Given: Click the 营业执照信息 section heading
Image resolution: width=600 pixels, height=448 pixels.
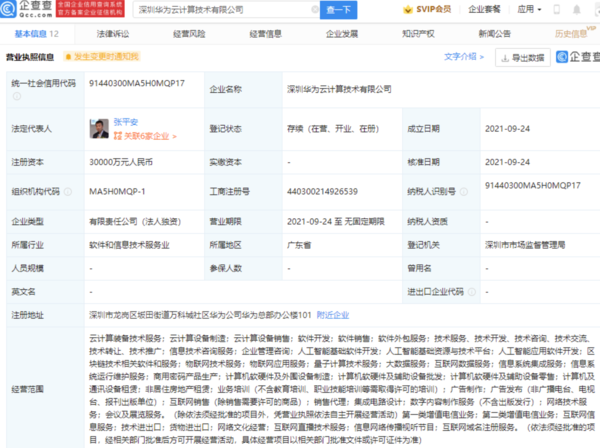Looking at the screenshot, I should click(x=30, y=57).
